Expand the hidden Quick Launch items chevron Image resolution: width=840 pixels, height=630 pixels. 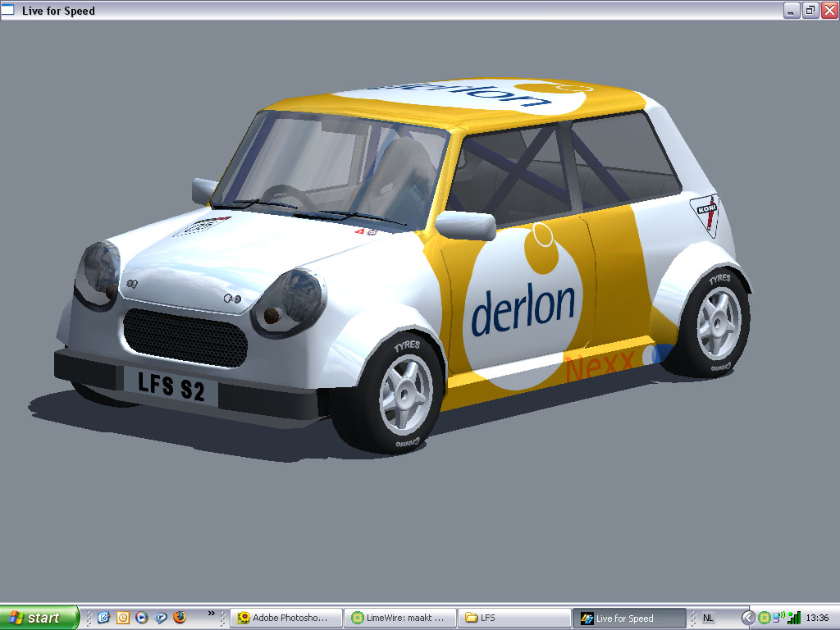[x=211, y=614]
